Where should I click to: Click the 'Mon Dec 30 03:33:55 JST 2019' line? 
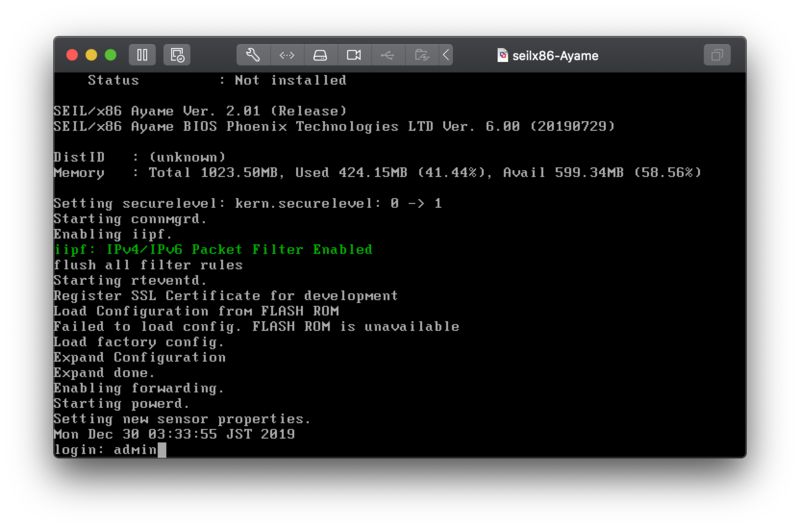click(174, 434)
